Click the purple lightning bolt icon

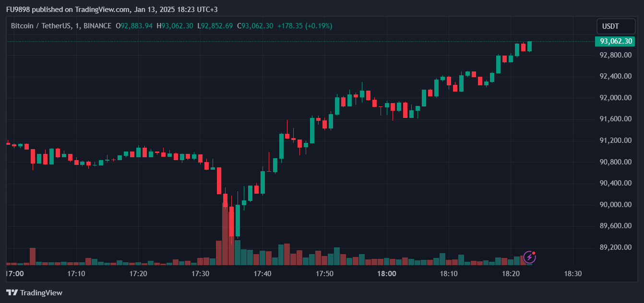[529, 257]
